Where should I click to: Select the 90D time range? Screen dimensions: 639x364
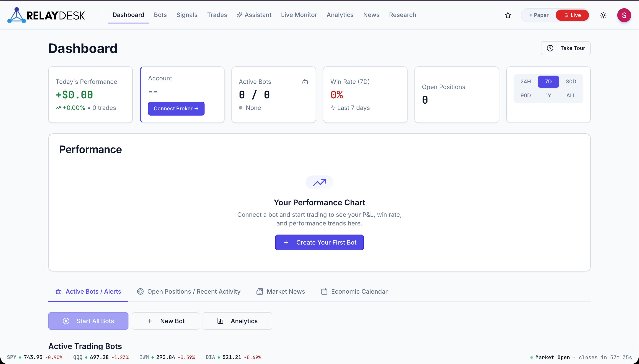point(525,96)
